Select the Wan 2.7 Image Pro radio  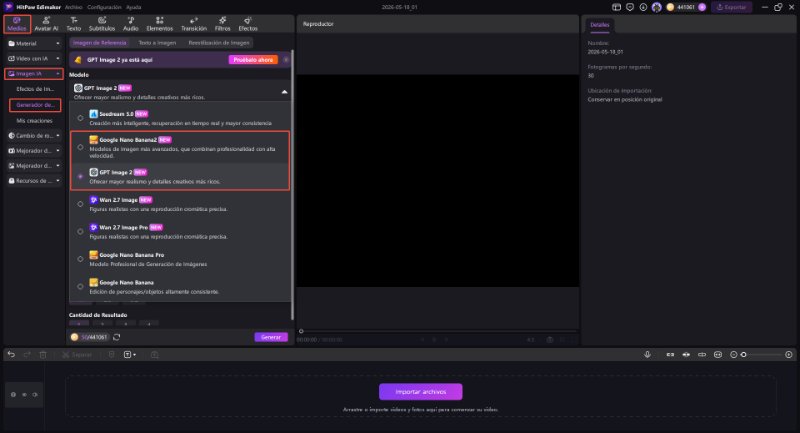[80, 232]
